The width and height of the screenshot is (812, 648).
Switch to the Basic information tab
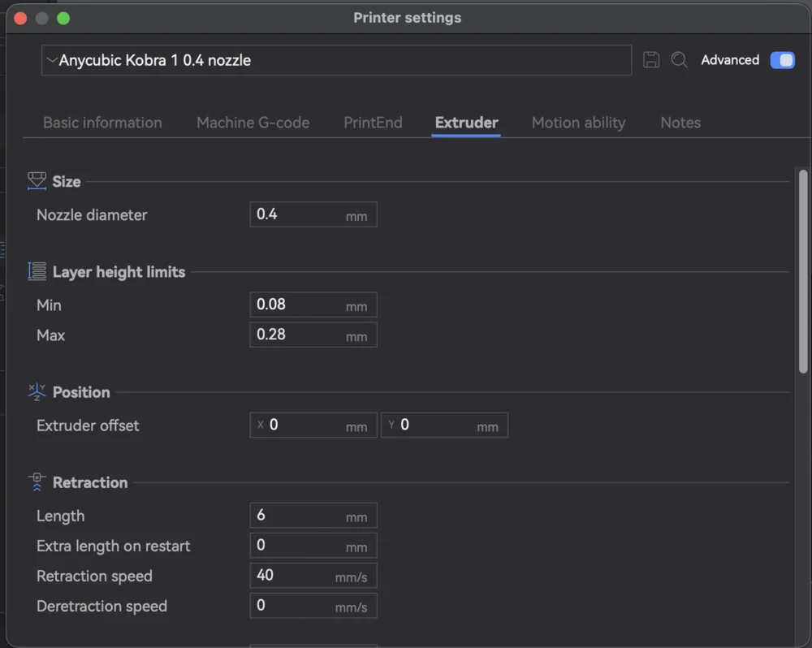tap(102, 123)
